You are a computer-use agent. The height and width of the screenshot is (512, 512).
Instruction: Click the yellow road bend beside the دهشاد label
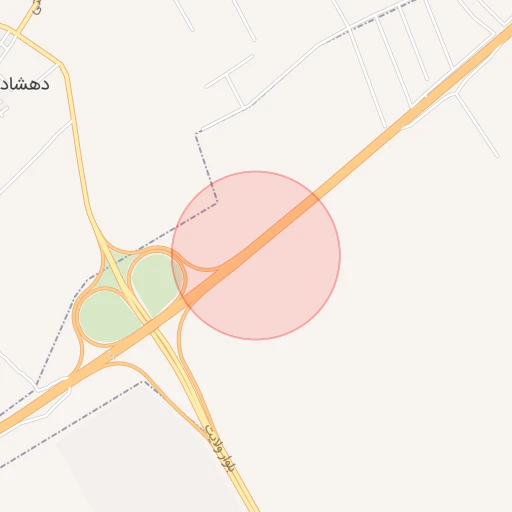pos(65,72)
